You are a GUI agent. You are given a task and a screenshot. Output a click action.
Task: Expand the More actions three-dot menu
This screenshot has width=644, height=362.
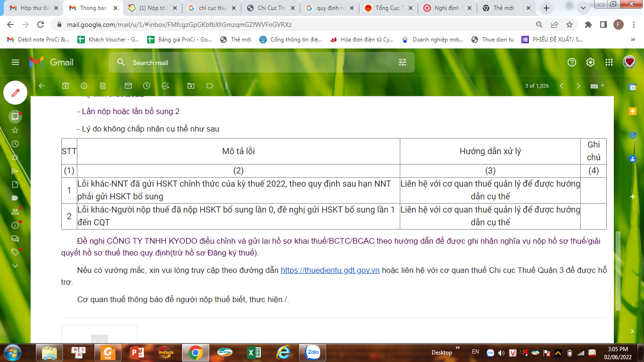227,86
